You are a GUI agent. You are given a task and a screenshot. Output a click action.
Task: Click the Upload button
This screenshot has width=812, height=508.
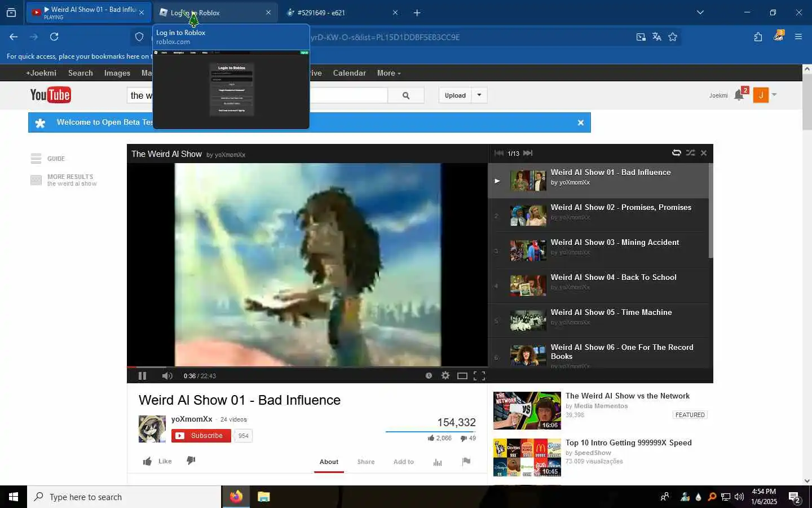click(x=455, y=95)
